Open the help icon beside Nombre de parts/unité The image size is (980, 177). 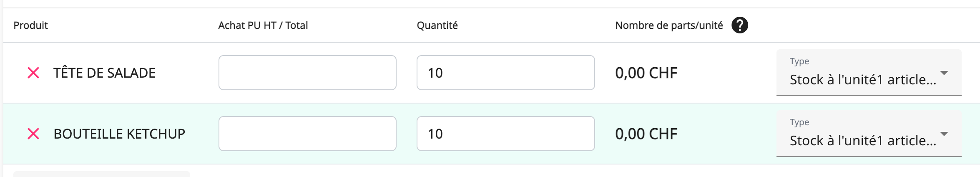click(739, 25)
